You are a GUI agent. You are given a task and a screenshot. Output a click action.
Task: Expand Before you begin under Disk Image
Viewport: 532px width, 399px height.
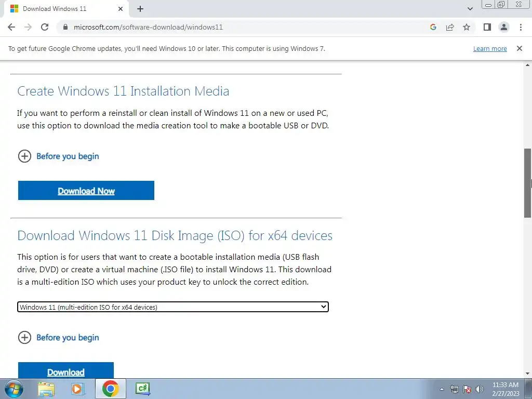(58, 338)
